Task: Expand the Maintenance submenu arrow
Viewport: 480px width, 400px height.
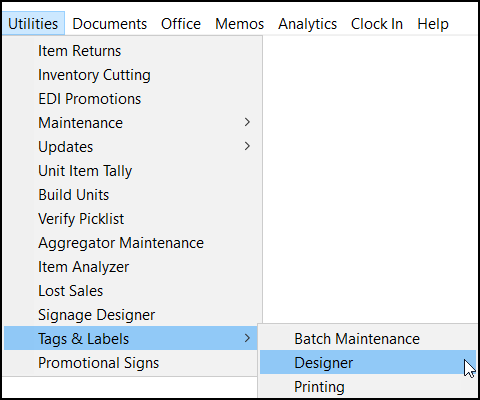Action: pyautogui.click(x=247, y=122)
